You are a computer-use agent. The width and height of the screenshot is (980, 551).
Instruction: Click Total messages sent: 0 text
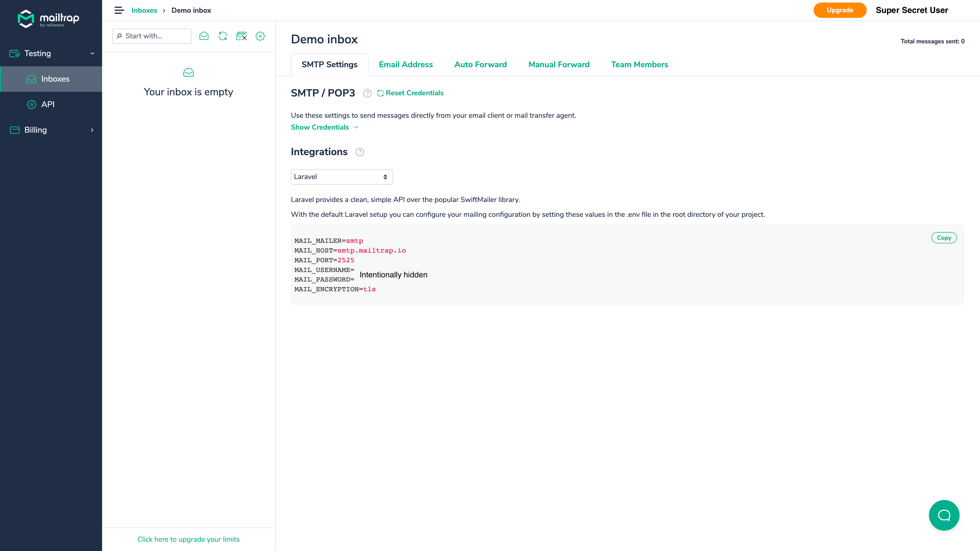pyautogui.click(x=932, y=42)
